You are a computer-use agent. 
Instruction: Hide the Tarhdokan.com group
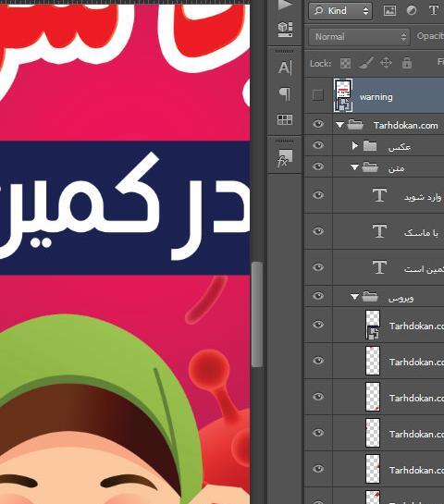[x=318, y=124]
